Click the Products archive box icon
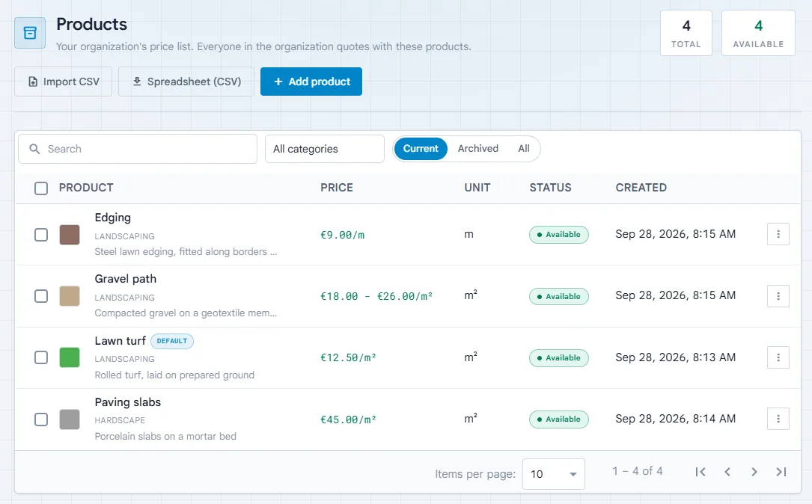This screenshot has width=812, height=504. tap(30, 33)
